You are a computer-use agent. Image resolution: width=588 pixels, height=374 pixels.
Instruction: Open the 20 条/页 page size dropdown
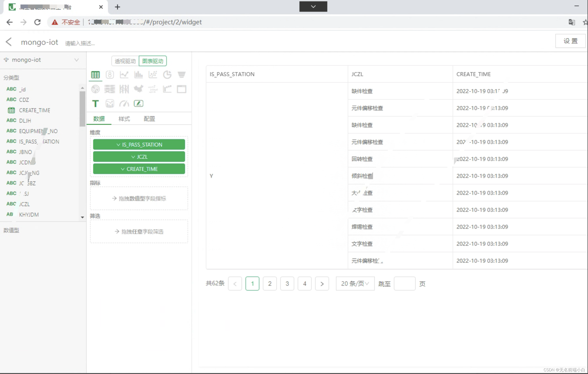(x=355, y=284)
